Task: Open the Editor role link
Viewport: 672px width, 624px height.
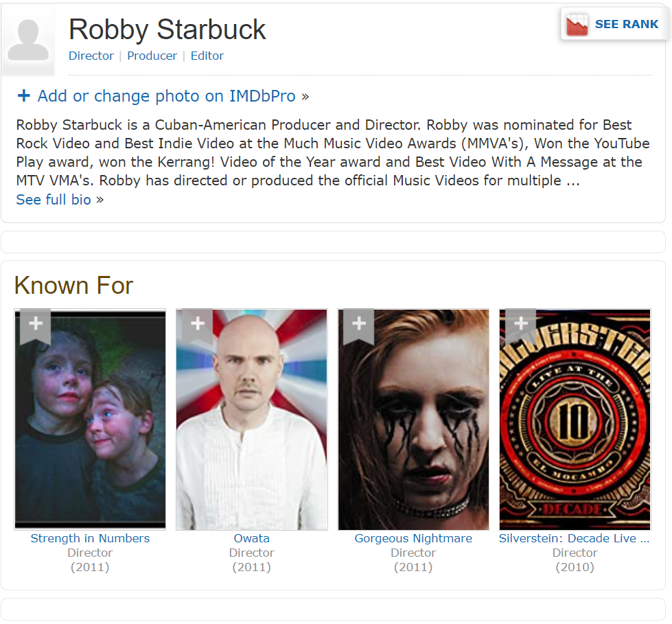Action: [x=207, y=56]
